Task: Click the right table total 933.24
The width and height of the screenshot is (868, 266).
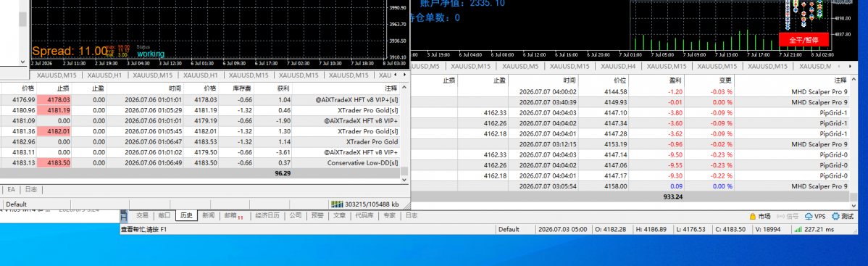Action: (x=672, y=196)
